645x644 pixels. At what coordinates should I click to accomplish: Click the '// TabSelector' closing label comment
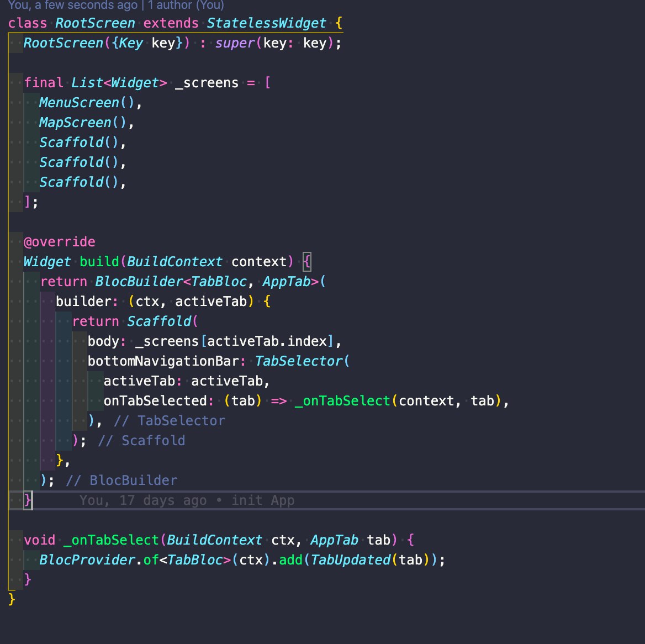click(170, 420)
